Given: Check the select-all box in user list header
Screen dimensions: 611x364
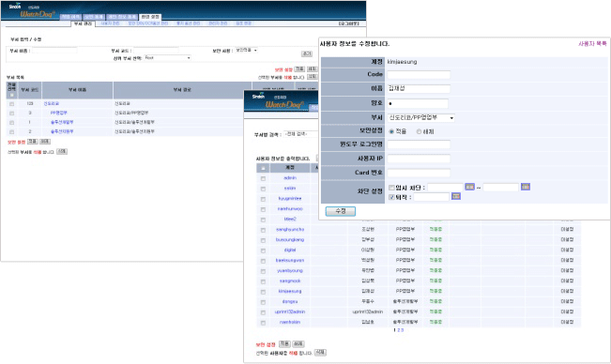Looking at the screenshot, I should pyautogui.click(x=263, y=168).
